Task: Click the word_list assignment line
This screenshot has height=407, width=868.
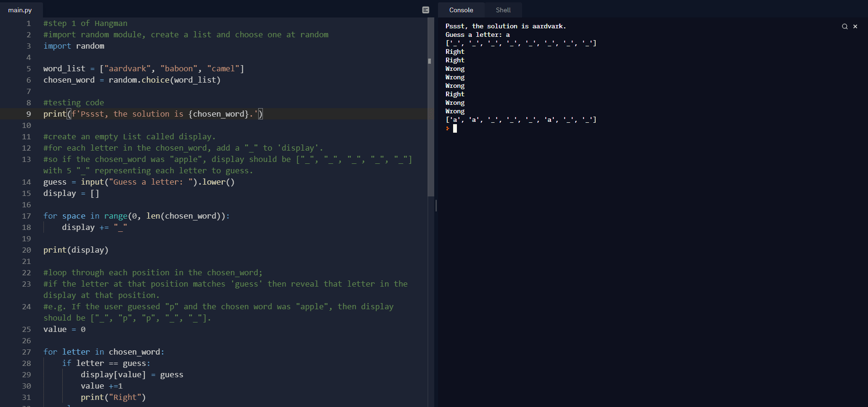Action: 143,68
